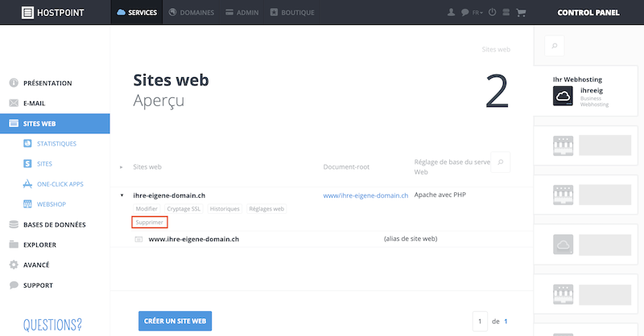
Task: Click the page number input field
Action: pyautogui.click(x=480, y=322)
